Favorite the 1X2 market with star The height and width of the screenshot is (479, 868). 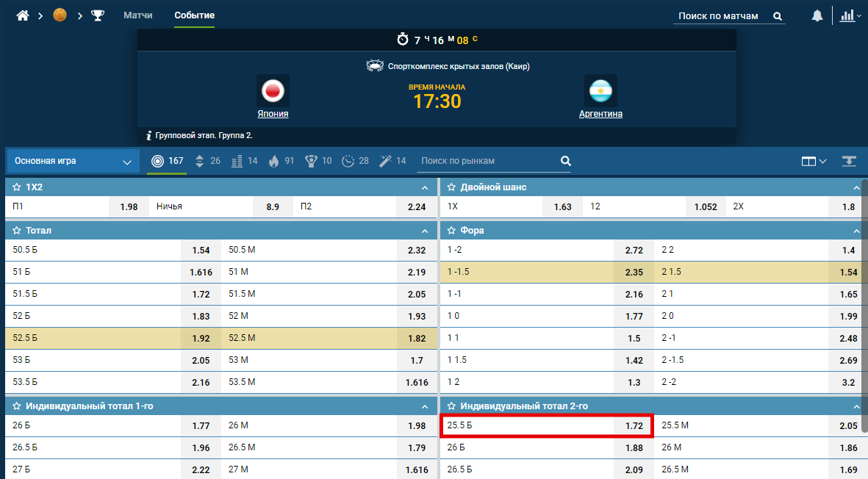pos(17,187)
